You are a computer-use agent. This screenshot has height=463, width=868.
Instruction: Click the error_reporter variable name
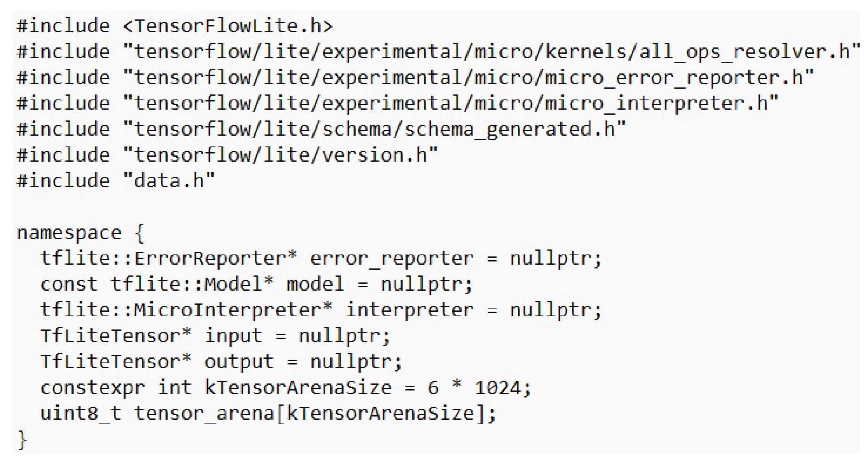(392, 259)
